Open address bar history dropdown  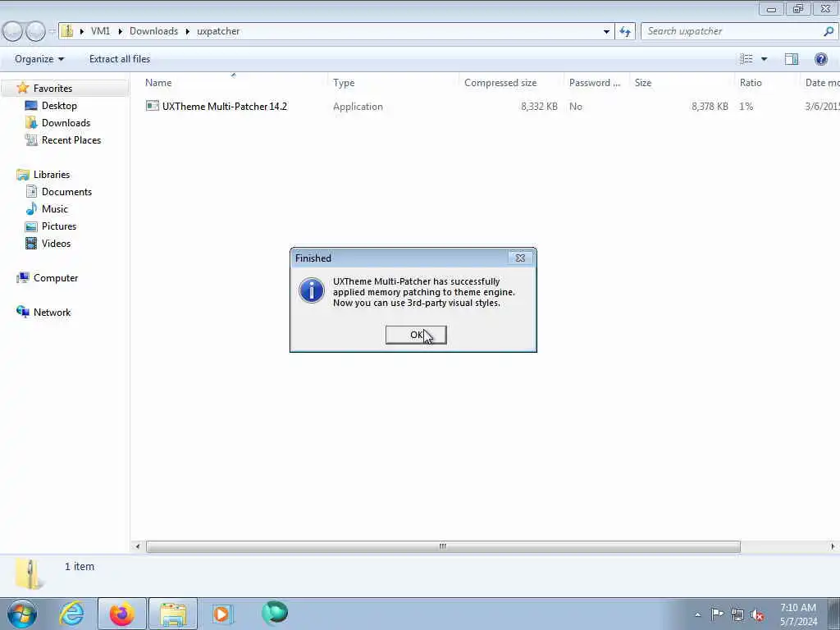point(606,32)
